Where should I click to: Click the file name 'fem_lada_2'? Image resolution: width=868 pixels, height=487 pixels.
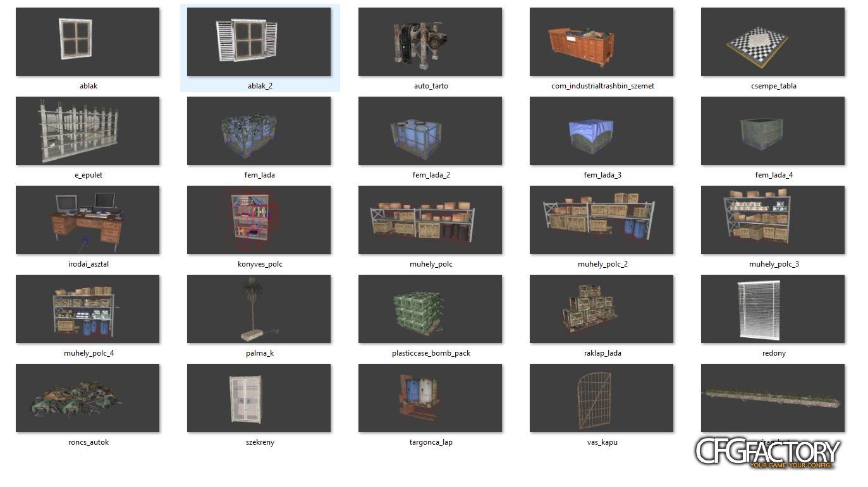[x=431, y=175]
